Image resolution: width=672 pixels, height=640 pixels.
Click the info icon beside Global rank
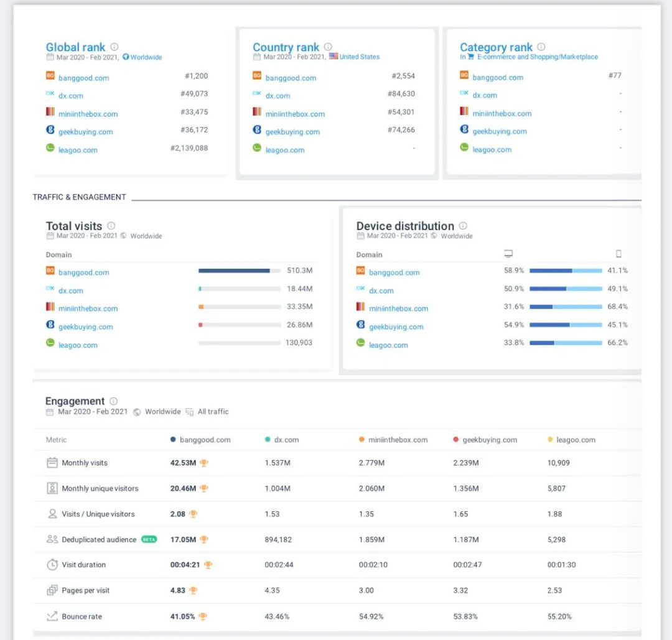(x=114, y=47)
